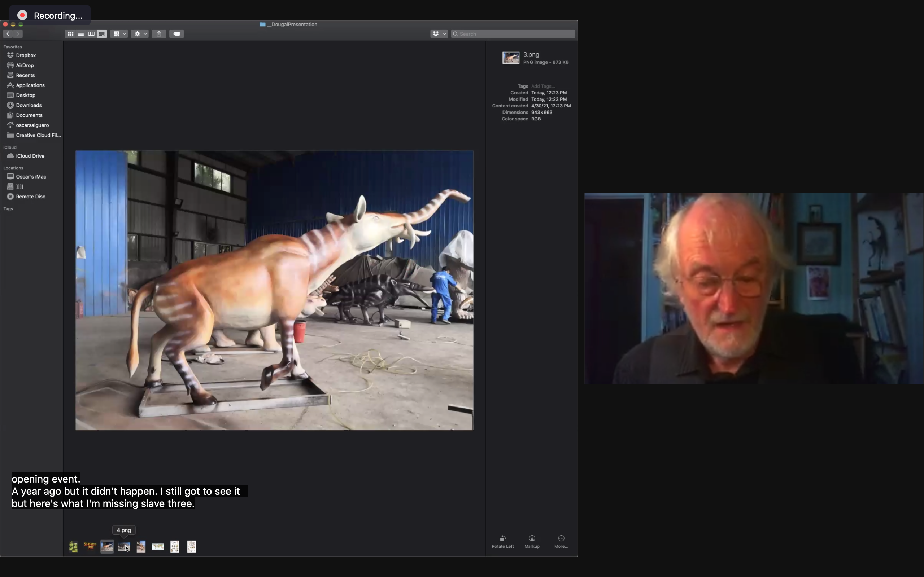924x577 pixels.
Task: Open Downloads in the sidebar
Action: 28,105
